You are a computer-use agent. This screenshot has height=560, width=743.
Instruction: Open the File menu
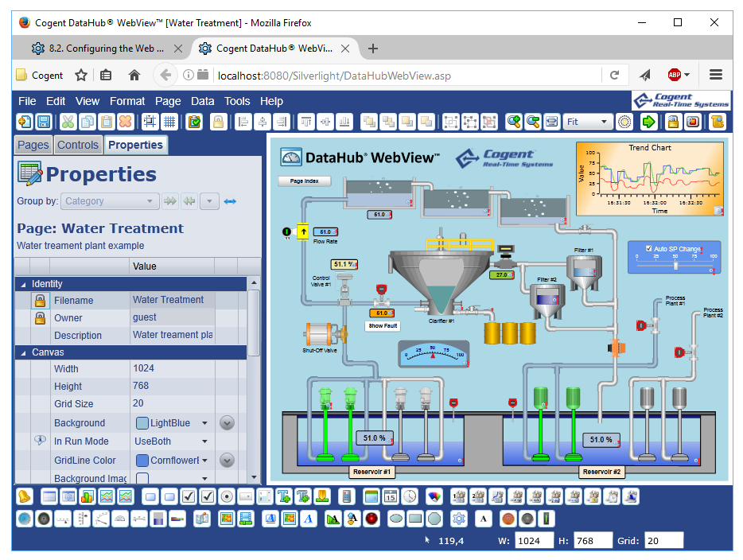(27, 101)
